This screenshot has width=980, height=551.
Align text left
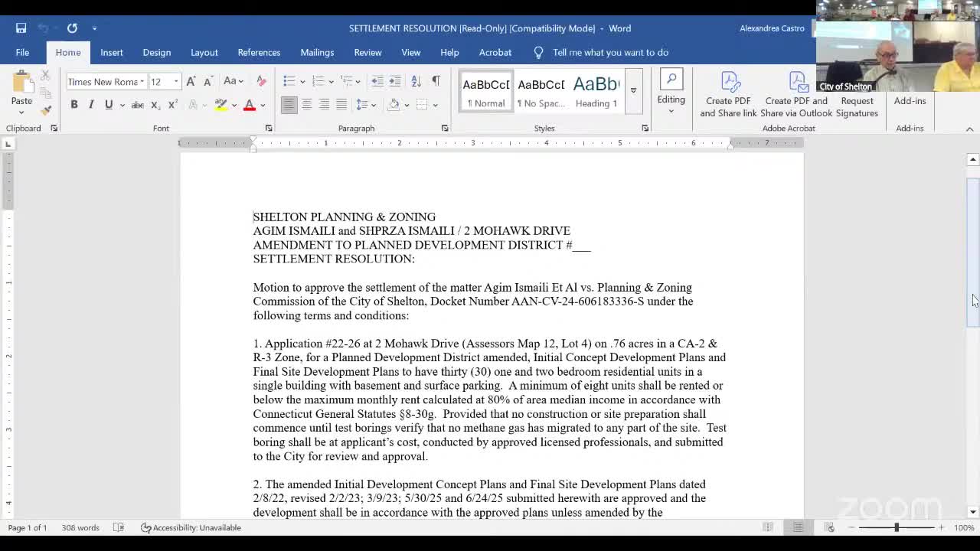click(289, 105)
